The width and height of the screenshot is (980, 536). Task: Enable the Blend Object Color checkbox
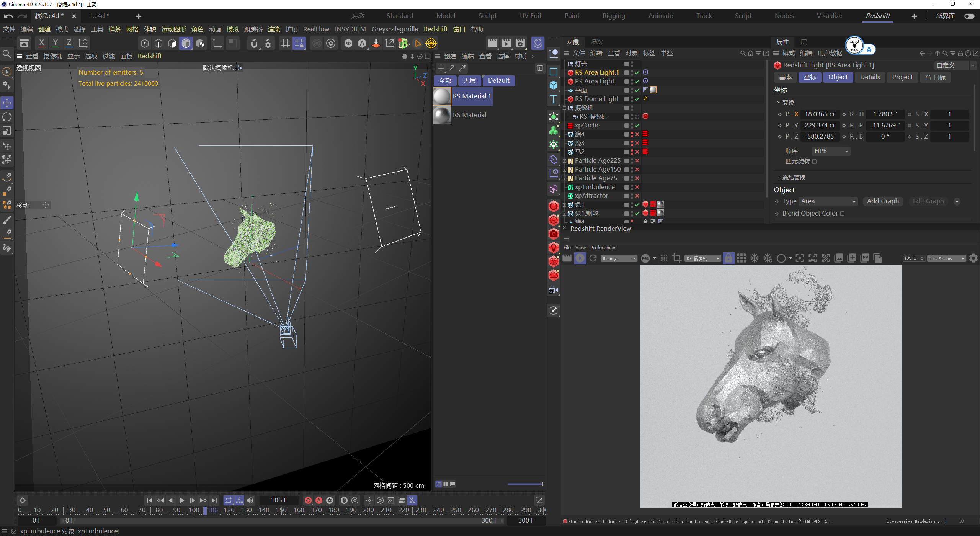[842, 214]
